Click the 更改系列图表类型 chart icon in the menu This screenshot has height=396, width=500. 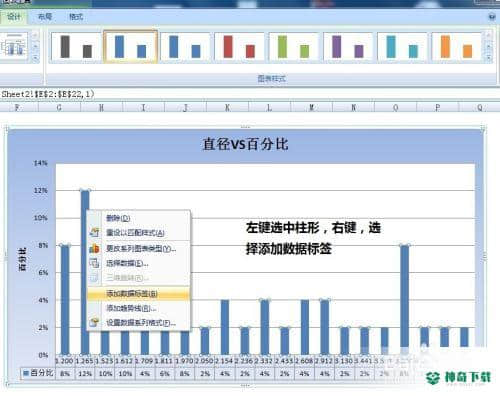(x=94, y=248)
